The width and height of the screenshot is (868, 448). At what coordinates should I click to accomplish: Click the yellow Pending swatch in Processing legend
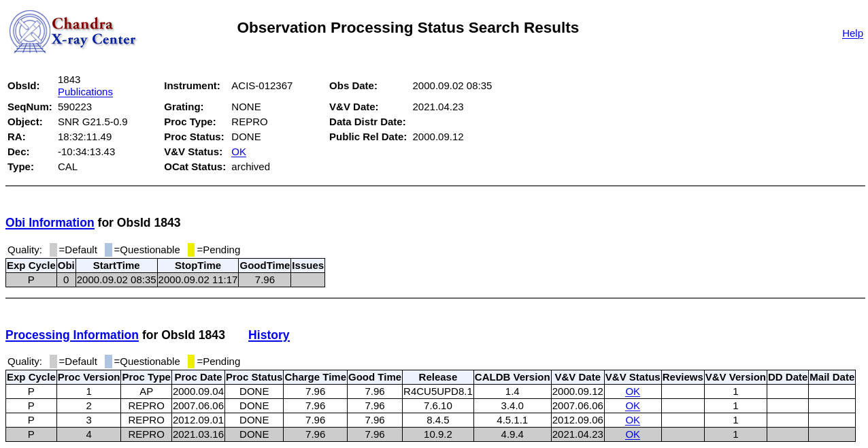(x=191, y=362)
